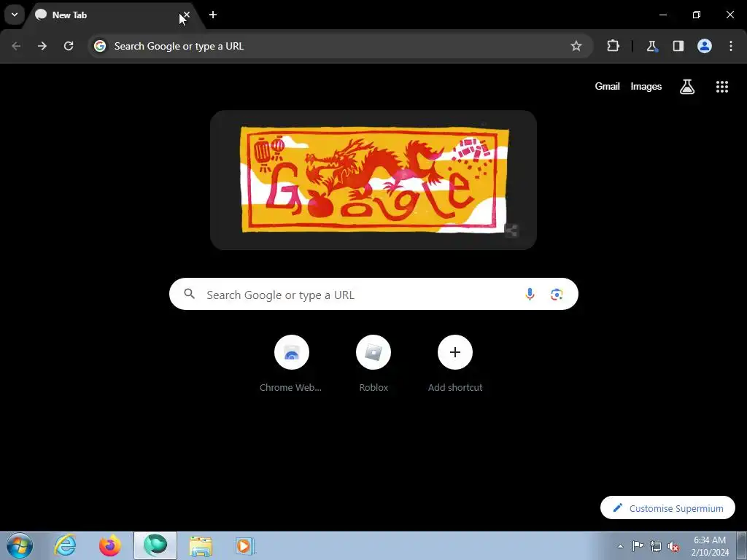Open the profile avatar menu
This screenshot has width=747, height=560.
[705, 46]
